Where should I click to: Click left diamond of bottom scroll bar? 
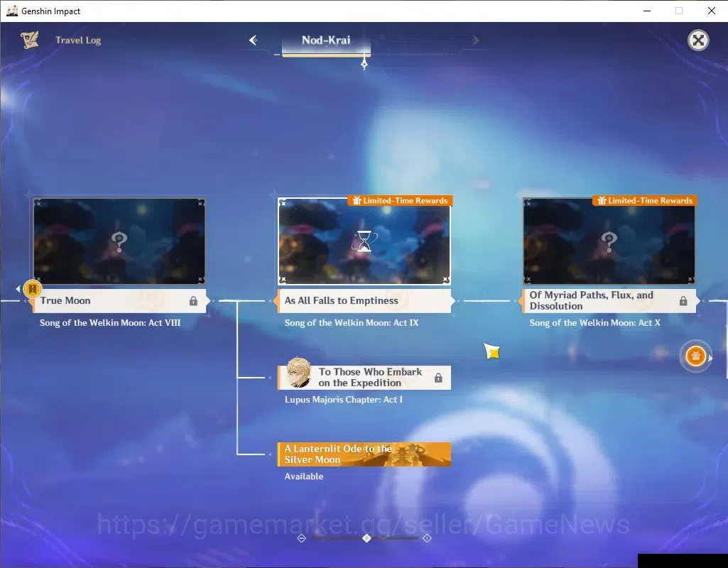tap(302, 538)
